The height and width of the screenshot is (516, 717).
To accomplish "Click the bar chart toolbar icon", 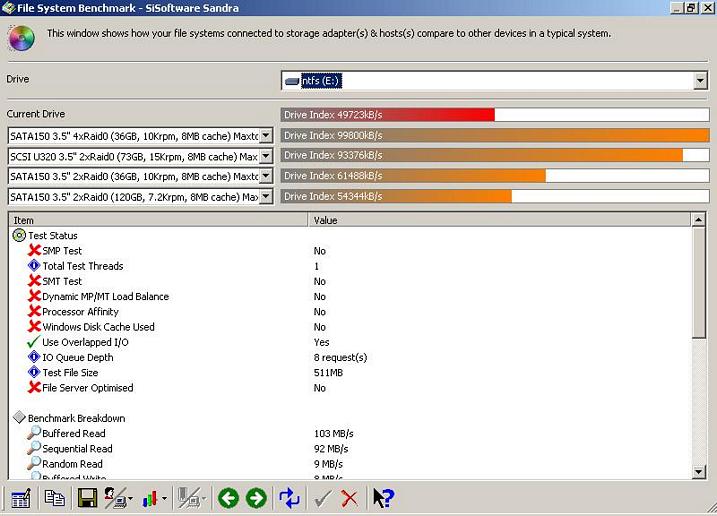I will pyautogui.click(x=150, y=498).
